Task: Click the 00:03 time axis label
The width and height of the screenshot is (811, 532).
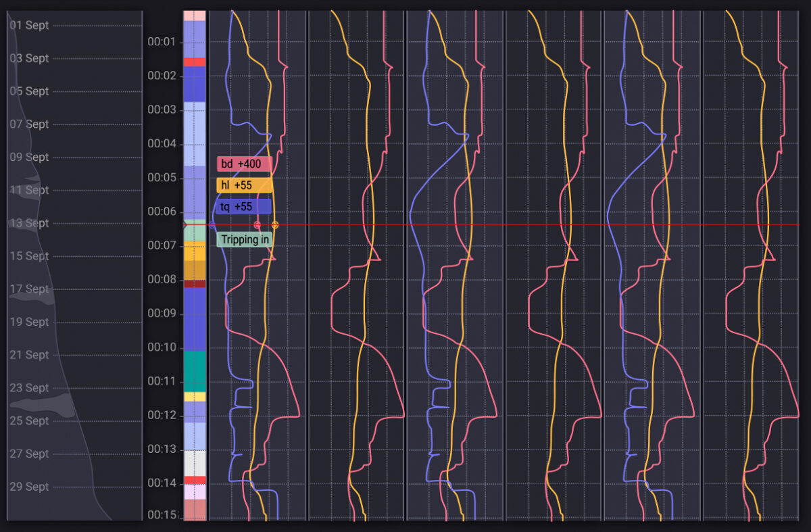Action: [162, 110]
